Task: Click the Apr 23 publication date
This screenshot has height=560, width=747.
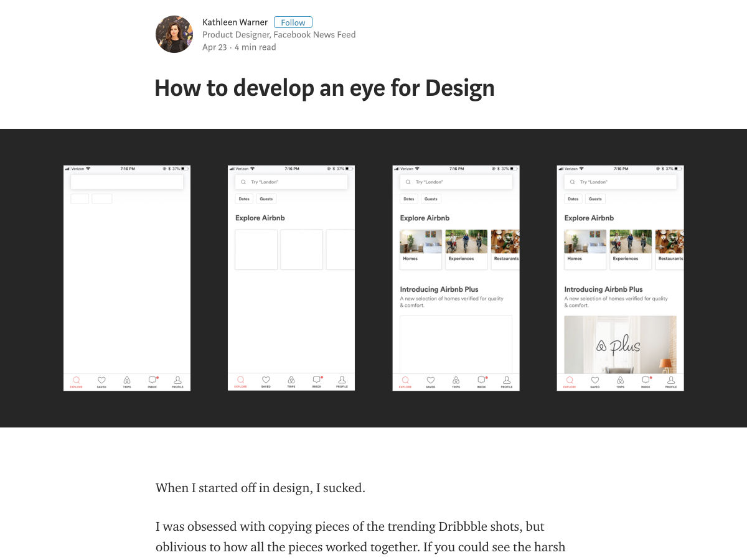Action: click(x=214, y=47)
